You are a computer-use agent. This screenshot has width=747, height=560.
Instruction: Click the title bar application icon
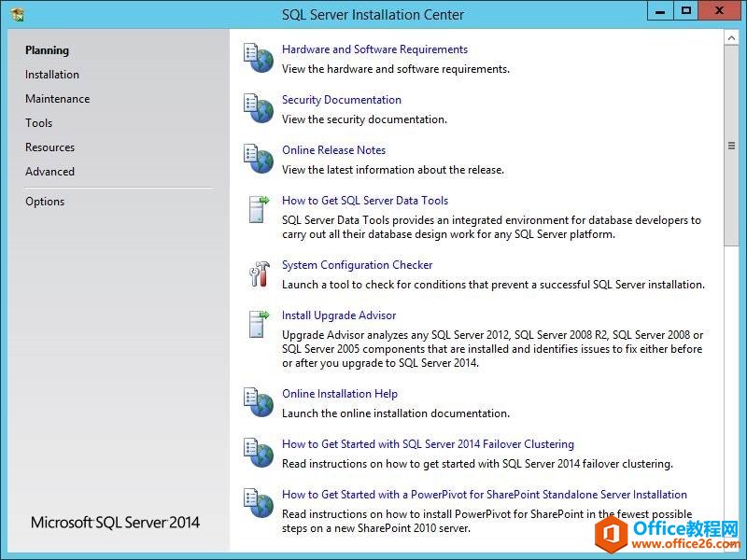[x=17, y=14]
